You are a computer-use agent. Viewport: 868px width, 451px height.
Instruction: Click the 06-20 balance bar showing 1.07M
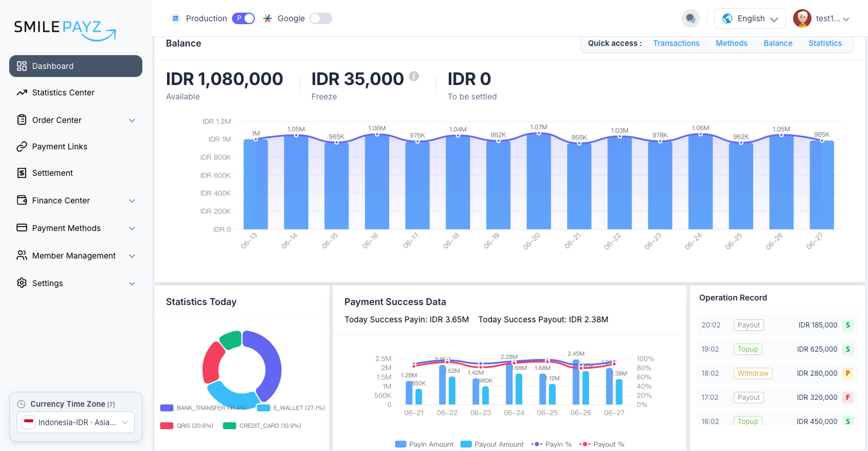tap(538, 182)
